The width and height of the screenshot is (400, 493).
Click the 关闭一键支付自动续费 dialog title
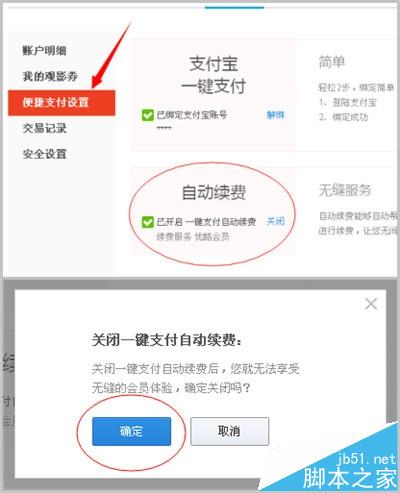tap(167, 340)
